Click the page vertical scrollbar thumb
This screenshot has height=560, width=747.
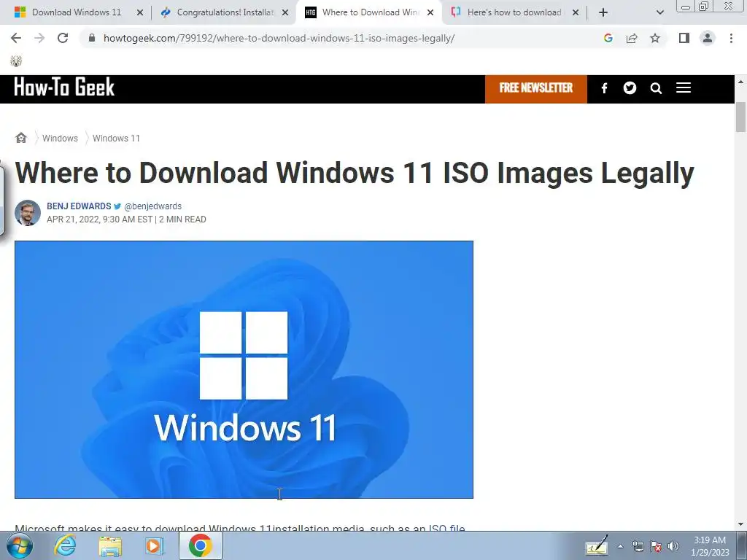click(x=740, y=117)
